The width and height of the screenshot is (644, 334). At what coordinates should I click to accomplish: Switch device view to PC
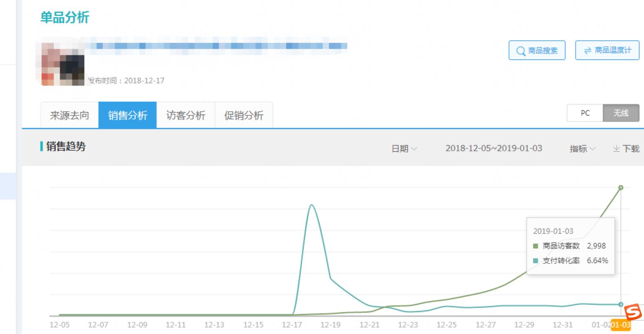[585, 113]
